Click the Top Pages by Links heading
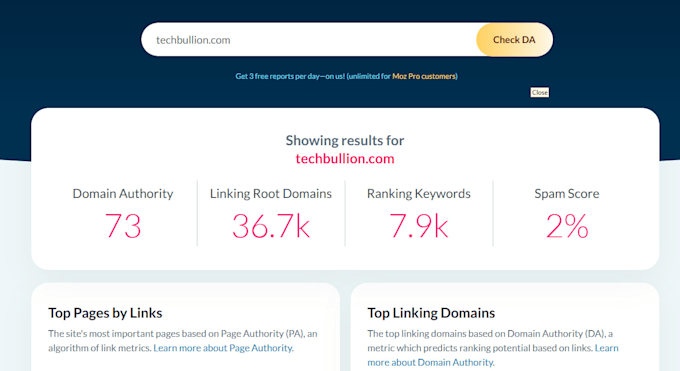The image size is (680, 371). click(x=105, y=313)
